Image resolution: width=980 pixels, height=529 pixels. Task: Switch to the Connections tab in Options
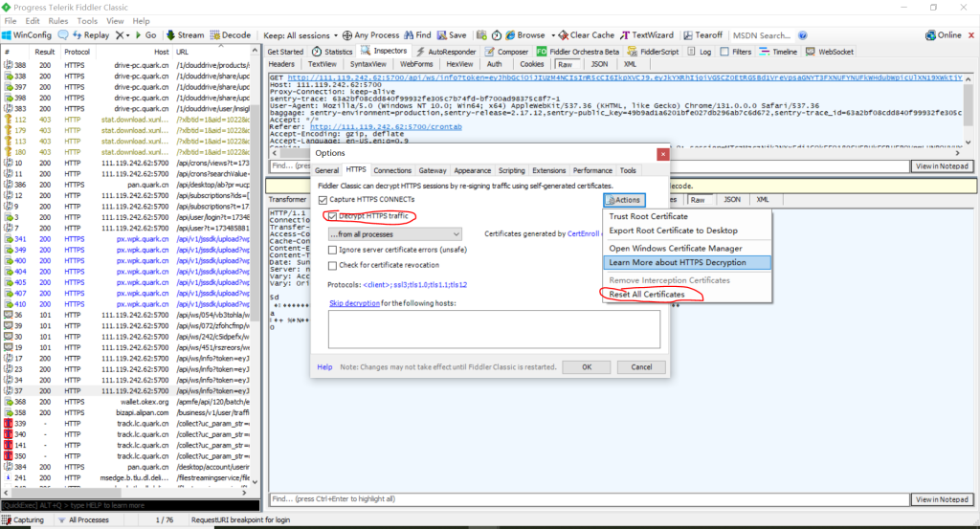tap(392, 170)
